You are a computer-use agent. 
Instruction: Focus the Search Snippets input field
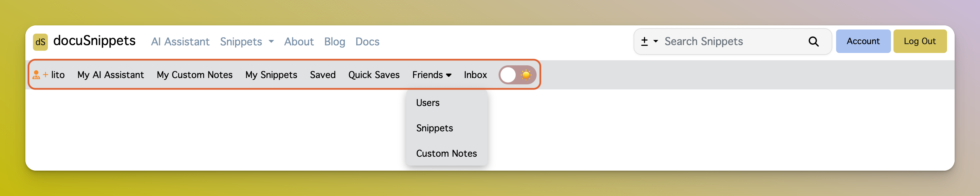click(731, 42)
